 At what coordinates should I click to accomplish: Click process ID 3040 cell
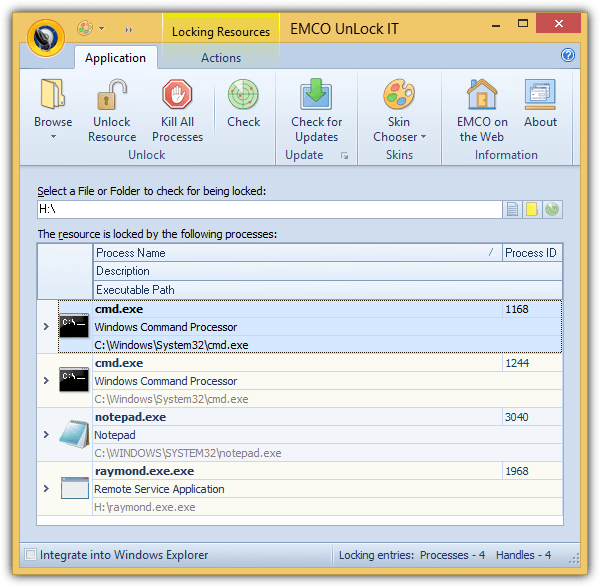pyautogui.click(x=532, y=417)
